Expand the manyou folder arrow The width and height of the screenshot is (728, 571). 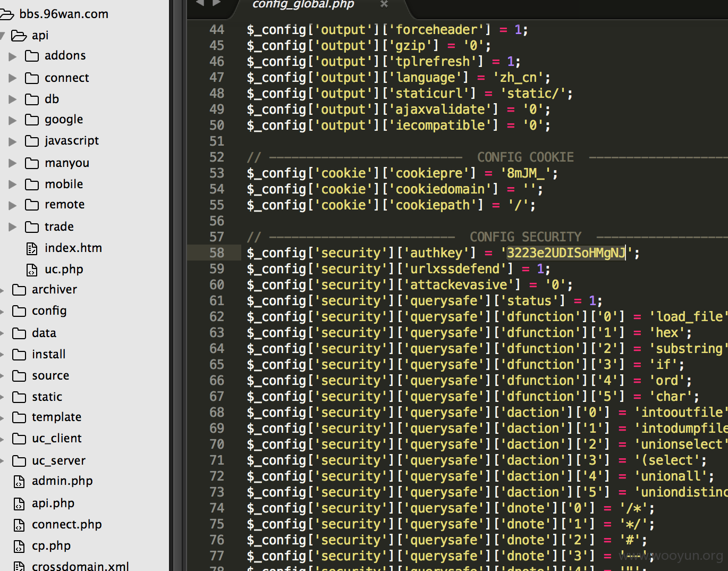point(12,163)
